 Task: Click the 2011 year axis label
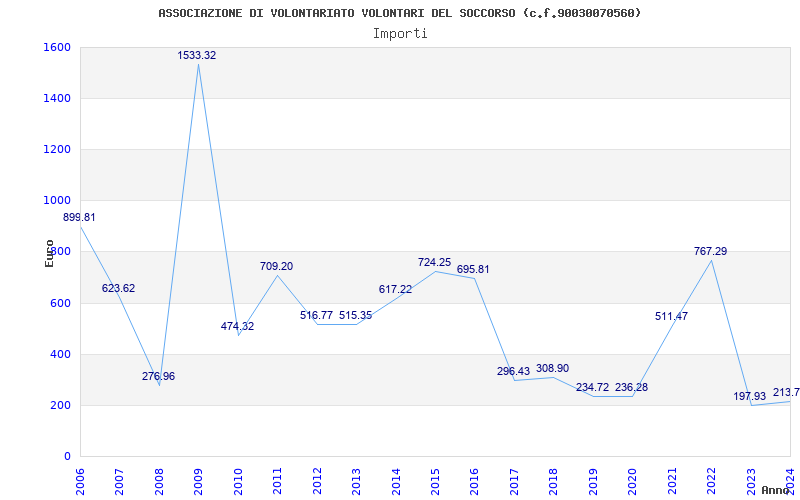coord(277,481)
